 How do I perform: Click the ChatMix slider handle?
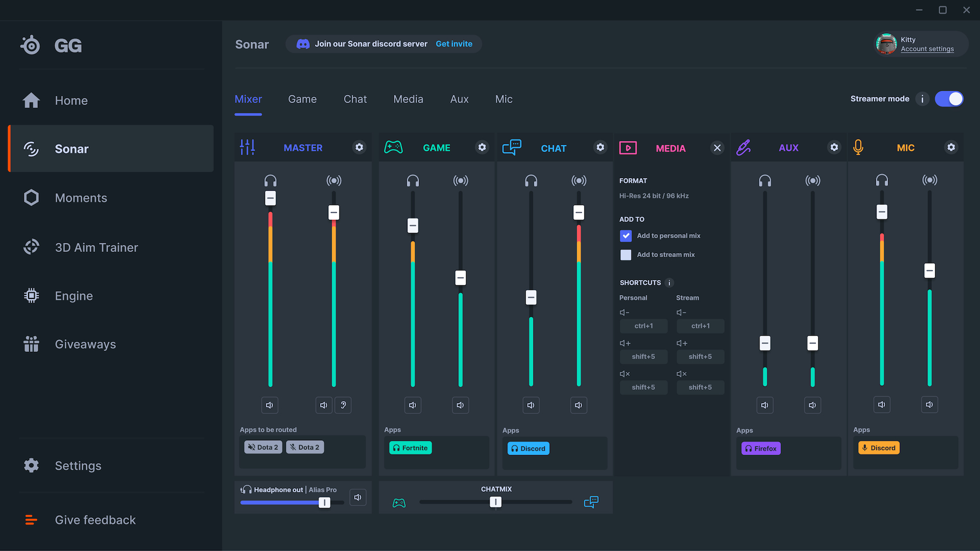[496, 502]
